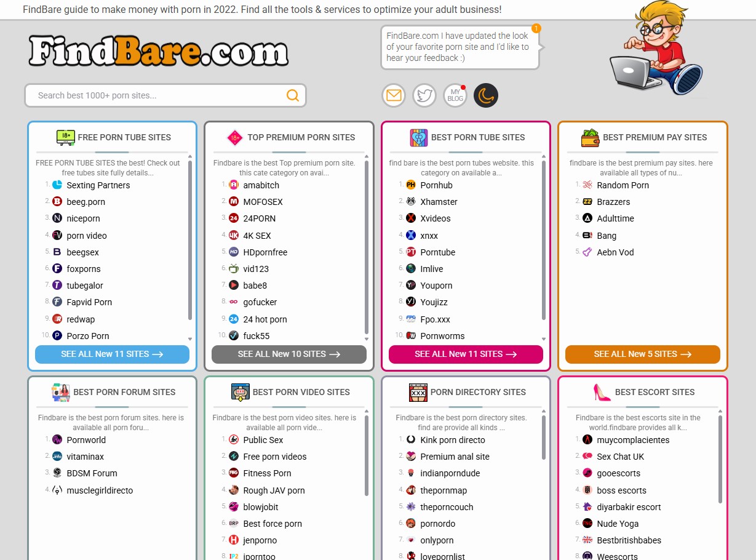Open the 'vitaminax' forum entry
This screenshot has width=756, height=560.
tap(85, 457)
